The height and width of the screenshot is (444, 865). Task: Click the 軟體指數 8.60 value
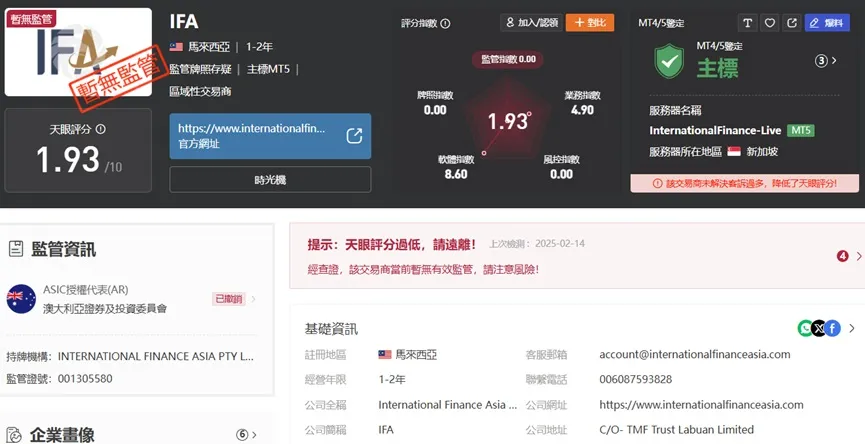(456, 174)
